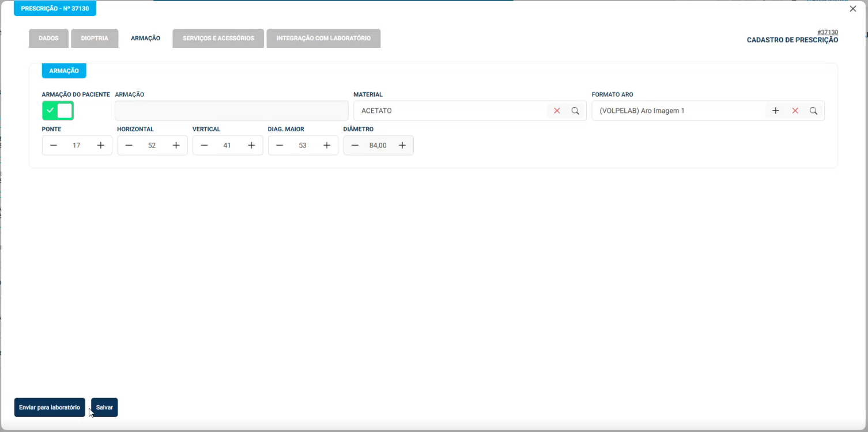Search materials with the magnifier icon

coord(575,111)
